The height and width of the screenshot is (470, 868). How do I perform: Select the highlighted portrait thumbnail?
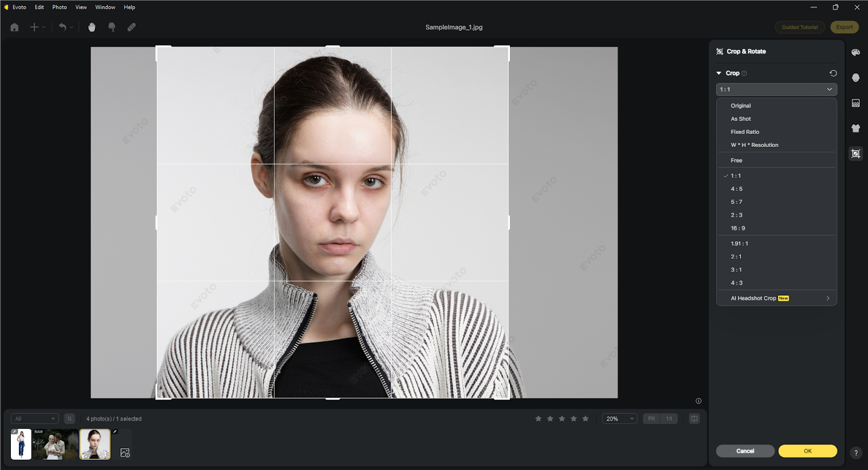tap(95, 444)
